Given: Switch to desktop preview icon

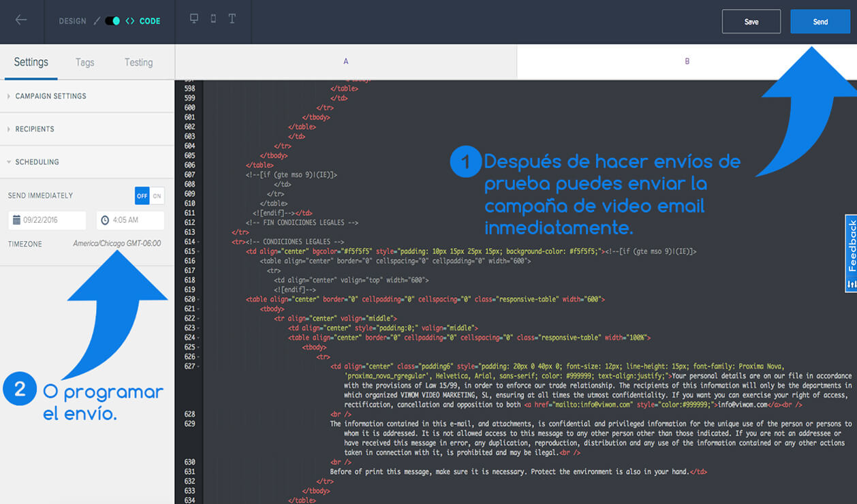Looking at the screenshot, I should click(194, 20).
